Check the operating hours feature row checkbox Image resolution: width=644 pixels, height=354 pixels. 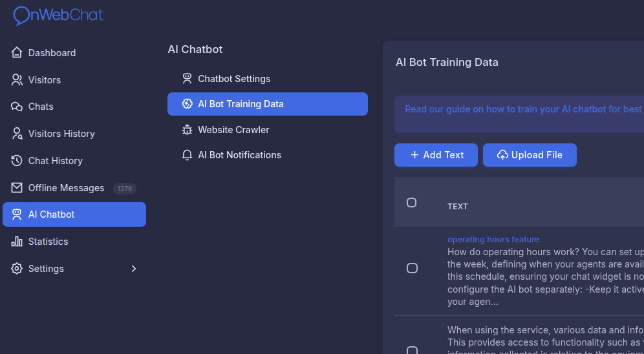click(412, 268)
